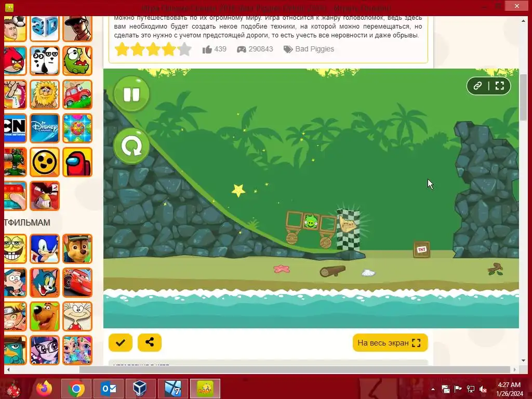Open Outlook from the taskbar
Image resolution: width=532 pixels, height=399 pixels.
(x=108, y=389)
